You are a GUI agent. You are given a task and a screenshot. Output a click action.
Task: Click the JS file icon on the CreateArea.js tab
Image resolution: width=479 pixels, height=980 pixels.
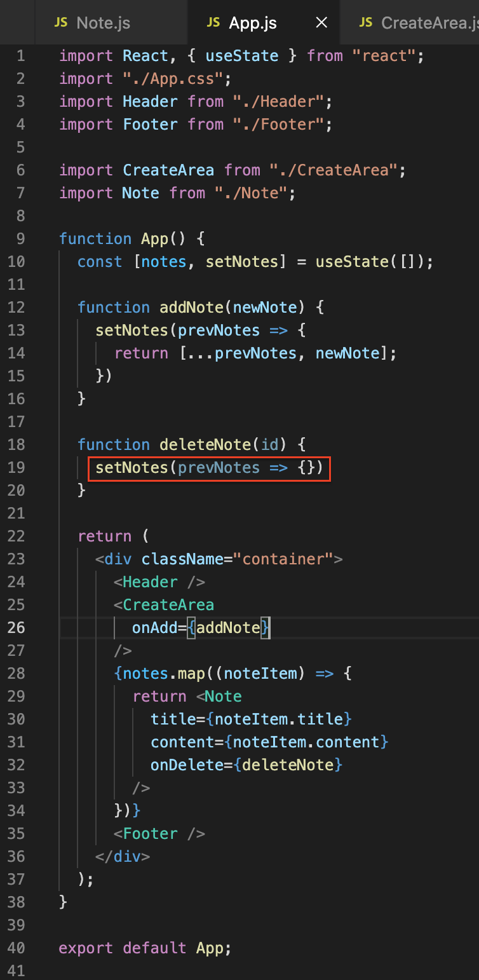point(366,24)
